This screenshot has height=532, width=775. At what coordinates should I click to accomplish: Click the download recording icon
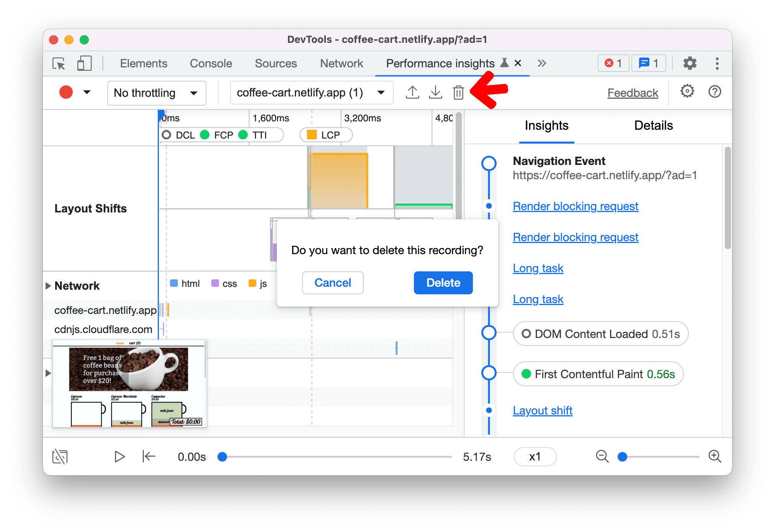coord(436,92)
